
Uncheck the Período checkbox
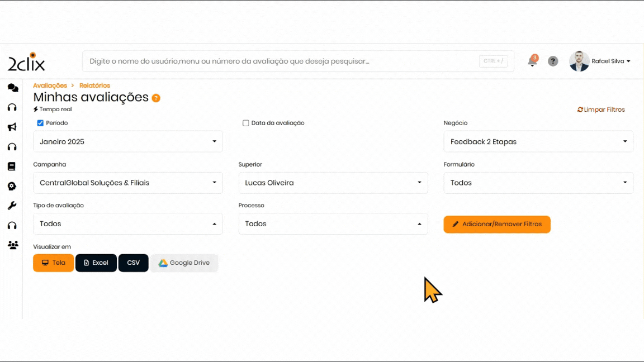coord(40,123)
